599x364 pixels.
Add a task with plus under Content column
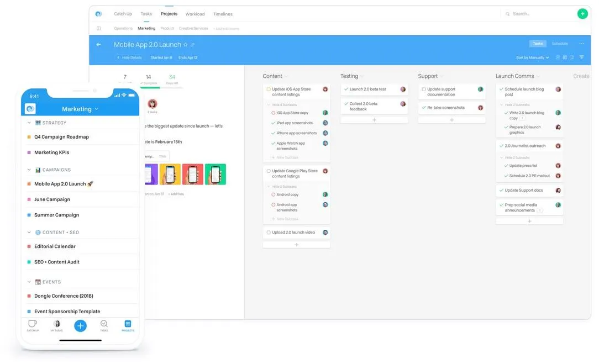[x=296, y=245]
